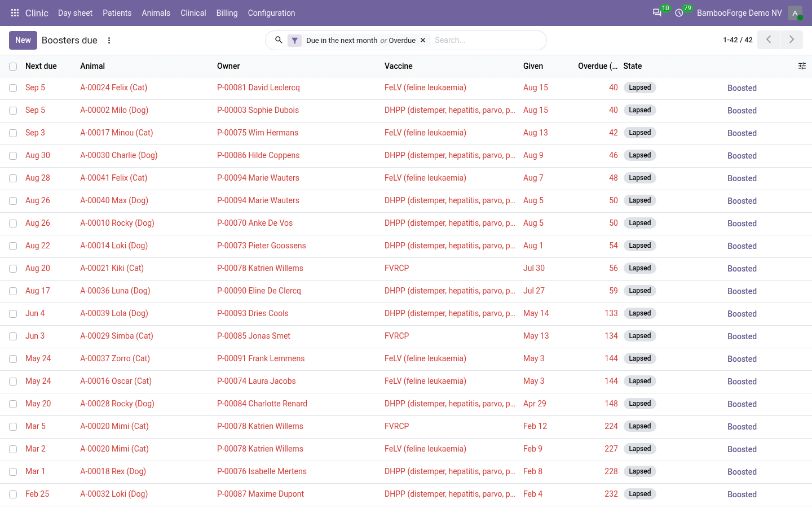812x508 pixels.
Task: Click Boosted for A-00024 Felix (Cat)
Action: tap(742, 88)
